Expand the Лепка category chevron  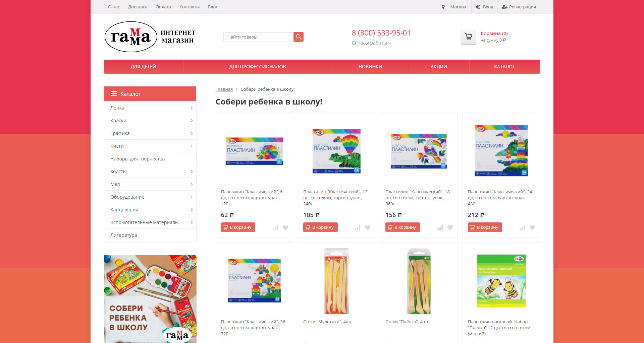[x=192, y=108]
